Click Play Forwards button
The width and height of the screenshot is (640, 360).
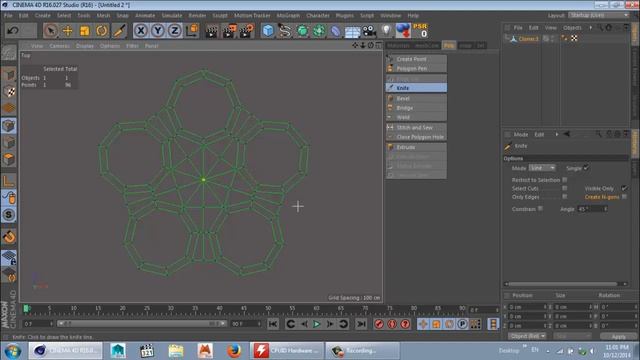(316, 324)
